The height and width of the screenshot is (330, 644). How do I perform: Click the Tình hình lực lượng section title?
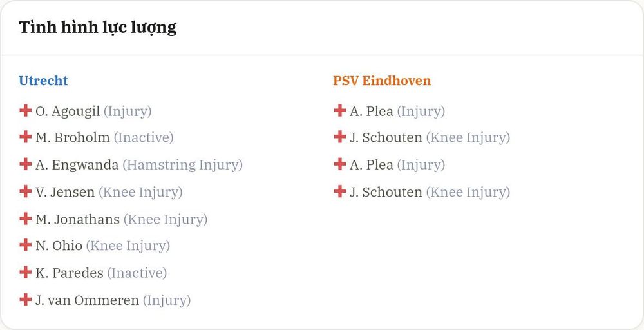[x=98, y=28]
